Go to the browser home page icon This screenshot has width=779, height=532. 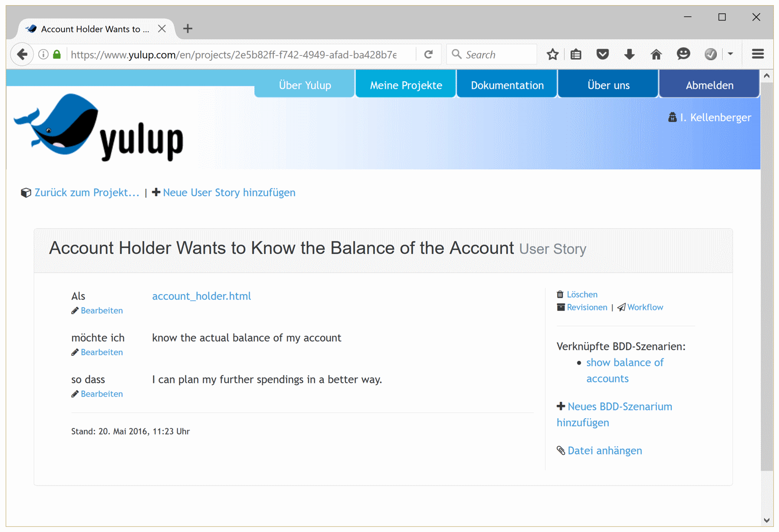[x=656, y=54]
